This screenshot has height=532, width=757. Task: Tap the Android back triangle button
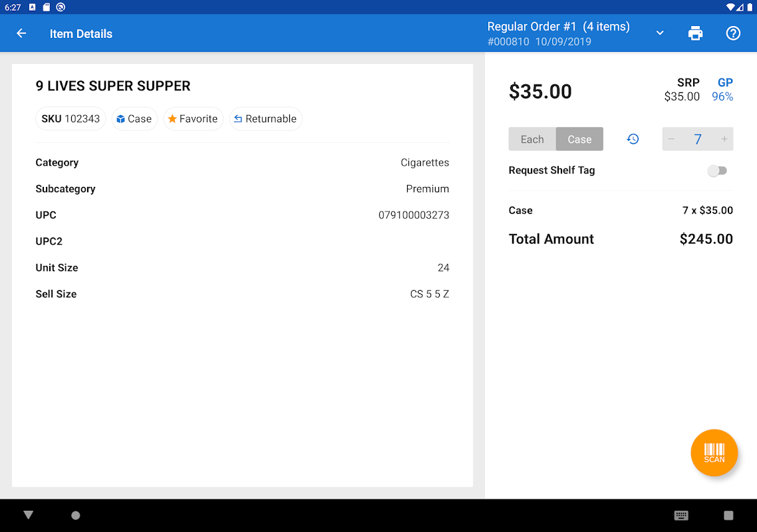pos(29,515)
